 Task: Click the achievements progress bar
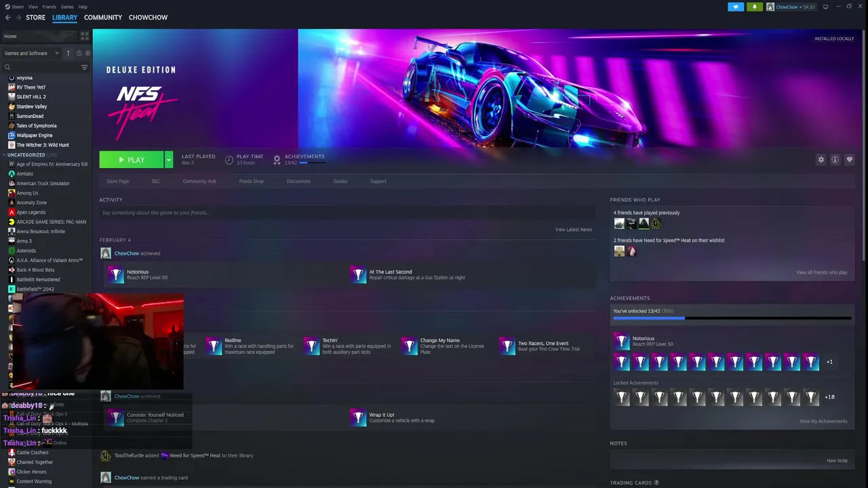(732, 318)
